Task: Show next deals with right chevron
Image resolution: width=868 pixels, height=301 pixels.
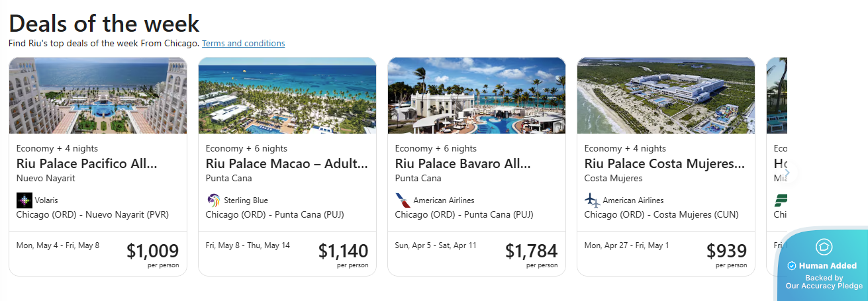Action: pos(787,173)
